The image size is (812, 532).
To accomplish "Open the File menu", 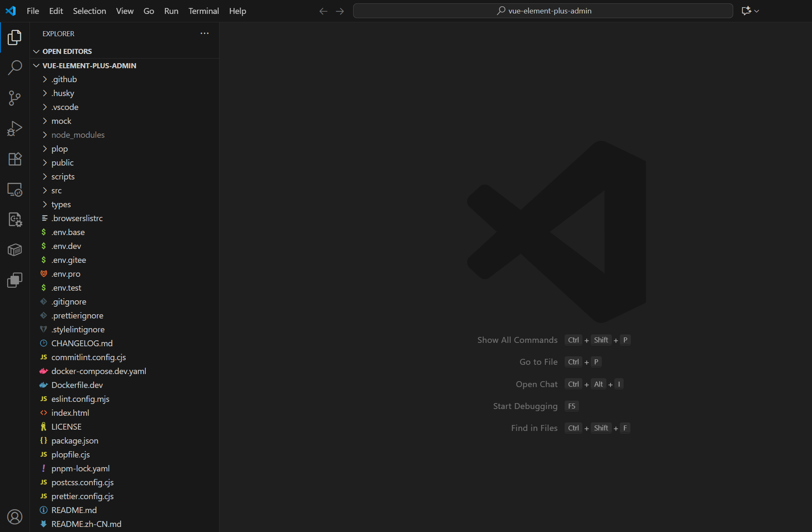I will point(33,11).
